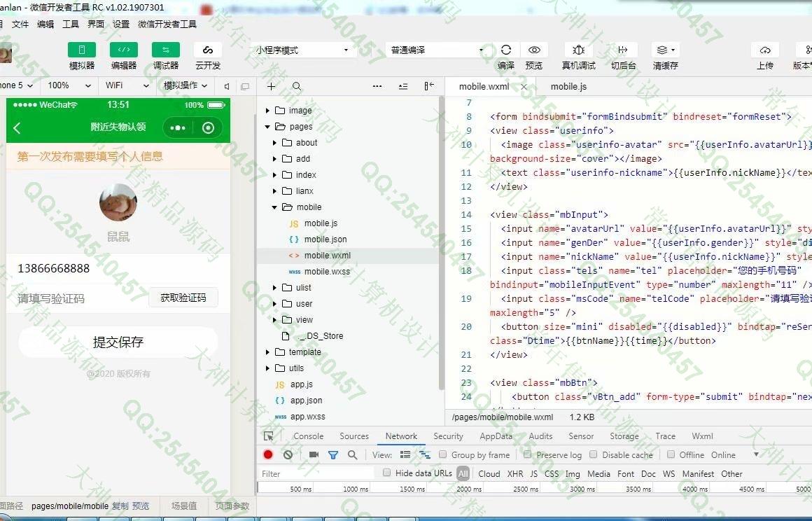Click the 清缓存 clear cache icon

click(x=666, y=50)
